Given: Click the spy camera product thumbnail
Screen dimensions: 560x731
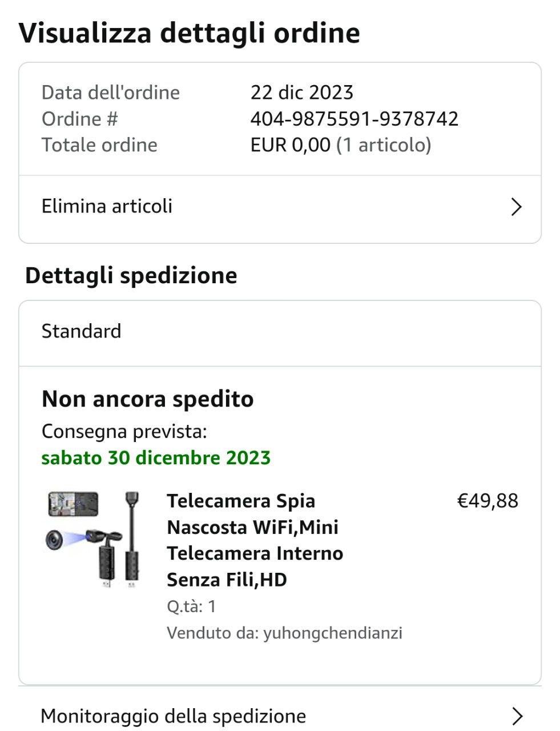Looking at the screenshot, I should [x=92, y=540].
